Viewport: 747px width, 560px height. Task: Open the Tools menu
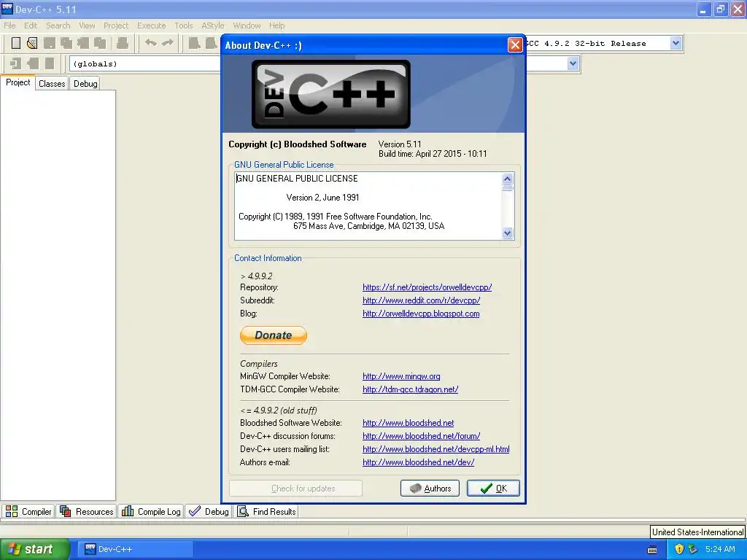(x=183, y=26)
